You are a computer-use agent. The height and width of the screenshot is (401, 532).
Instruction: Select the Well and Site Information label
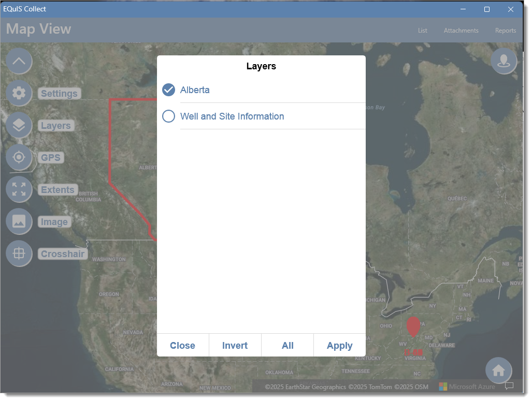tap(232, 116)
